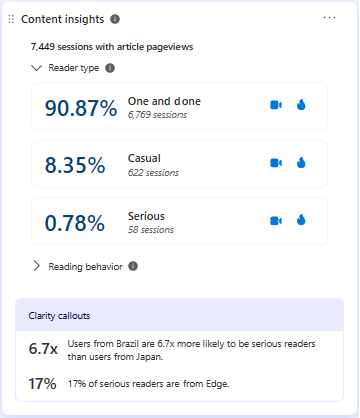360x418 pixels.
Task: Click the info icon next to Reading behavior
Action: pos(133,266)
